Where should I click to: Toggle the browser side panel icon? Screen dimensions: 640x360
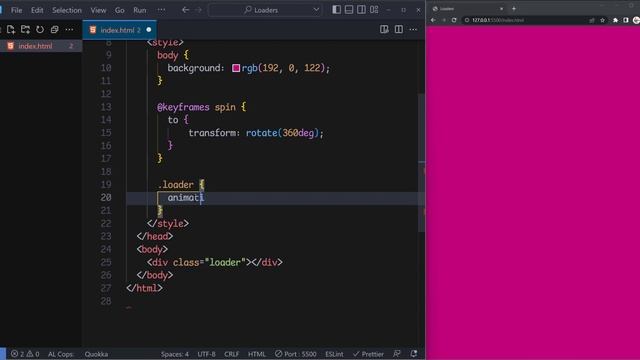pyautogui.click(x=626, y=20)
